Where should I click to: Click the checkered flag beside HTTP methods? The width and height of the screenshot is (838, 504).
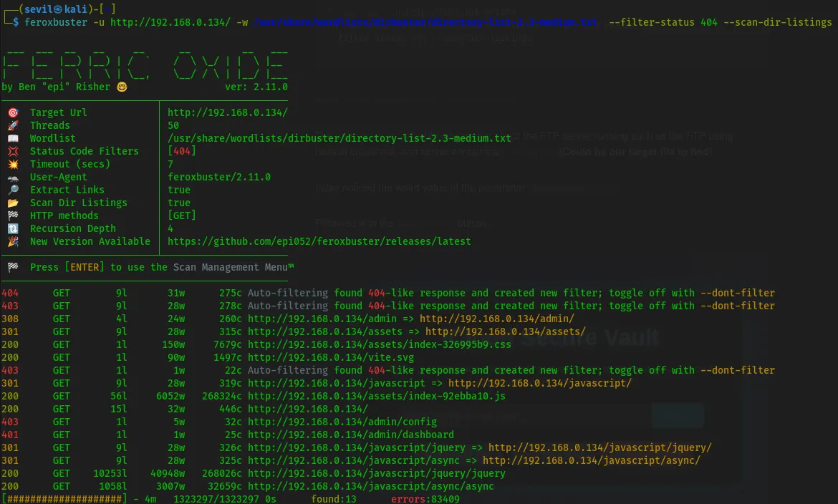pos(12,216)
